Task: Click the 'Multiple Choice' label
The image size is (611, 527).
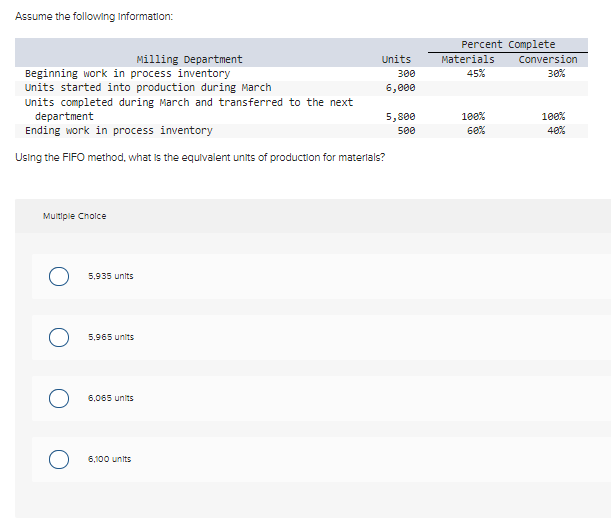Action: 74,216
